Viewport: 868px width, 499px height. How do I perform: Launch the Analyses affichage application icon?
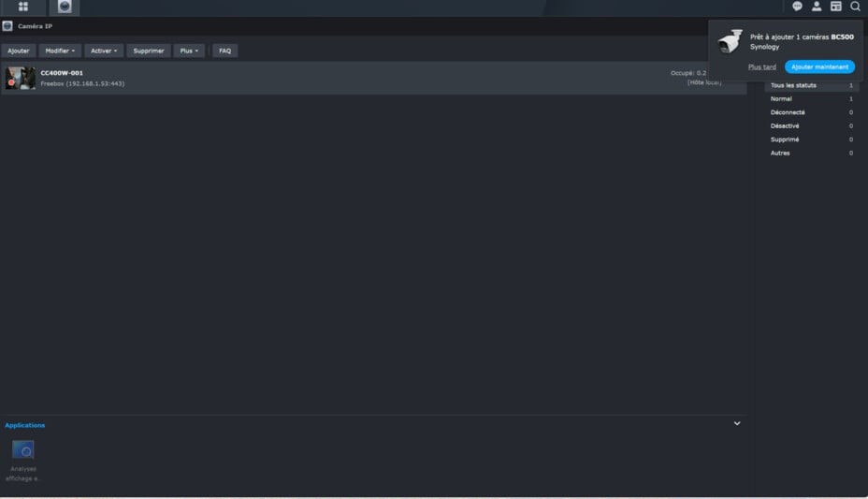point(23,450)
